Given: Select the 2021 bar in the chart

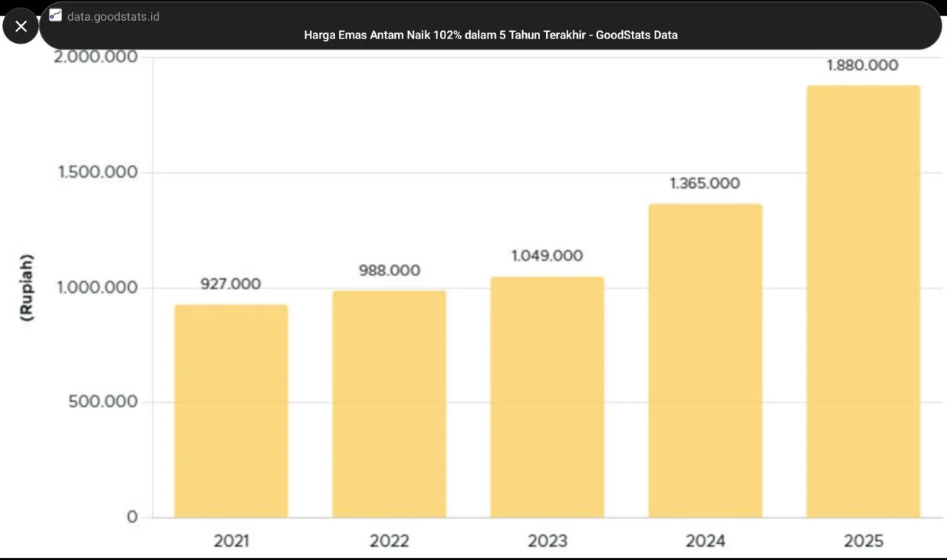Looking at the screenshot, I should [231, 411].
